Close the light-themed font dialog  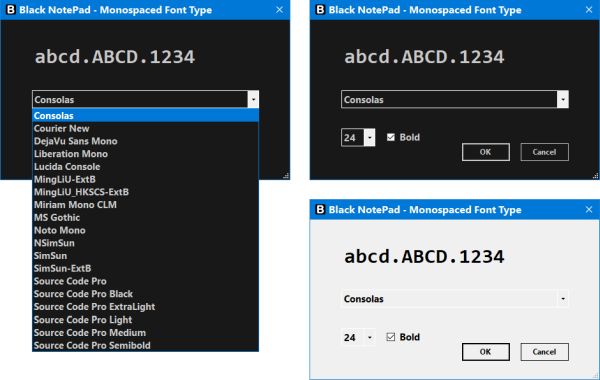589,209
